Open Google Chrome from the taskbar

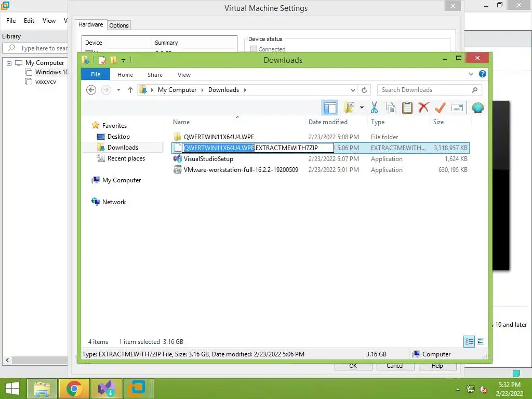point(74,389)
